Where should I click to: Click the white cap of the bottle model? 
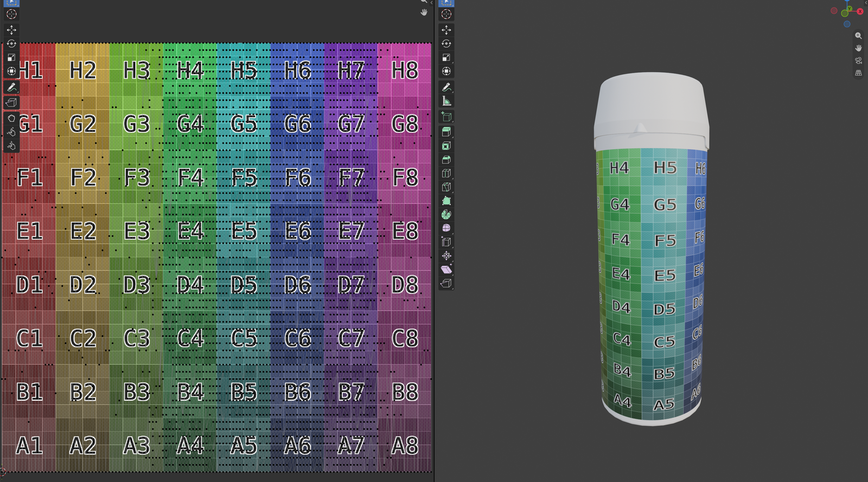[651, 111]
